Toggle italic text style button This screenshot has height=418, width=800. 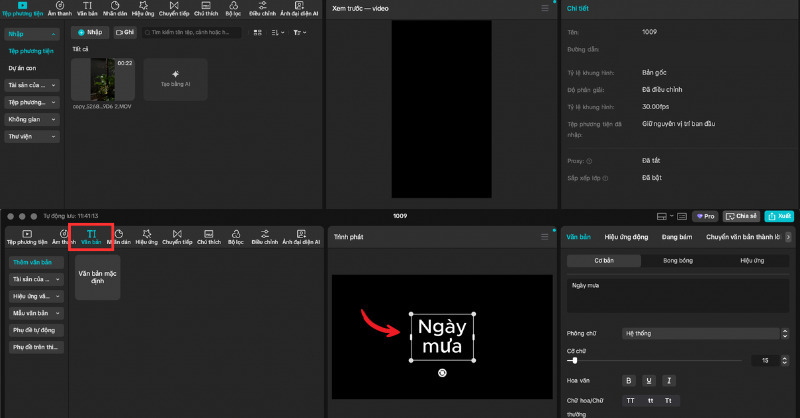click(x=669, y=380)
